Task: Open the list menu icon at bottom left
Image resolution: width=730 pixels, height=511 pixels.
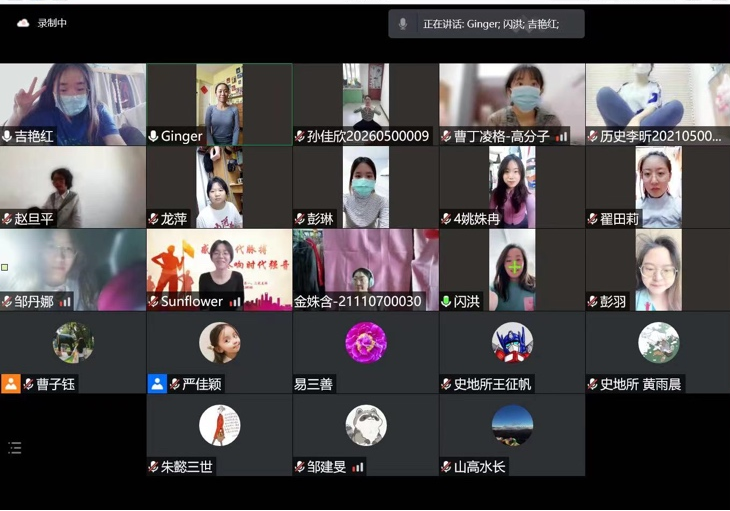Action: [15, 448]
